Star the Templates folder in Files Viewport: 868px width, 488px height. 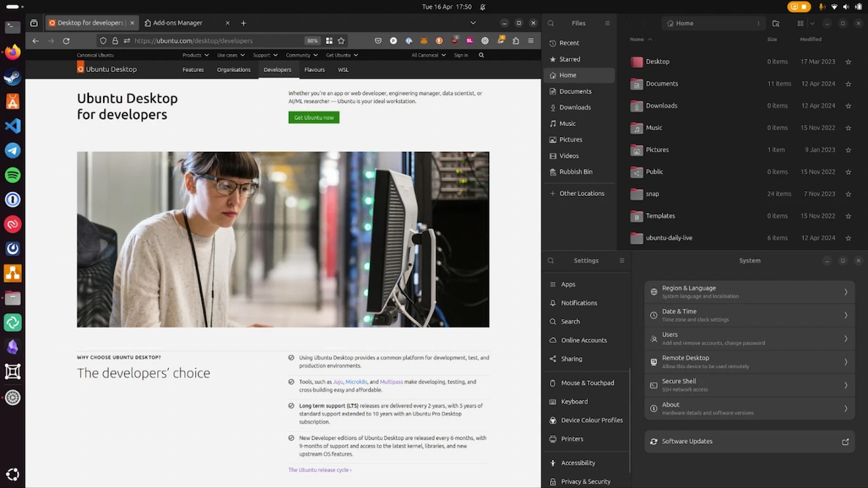(848, 216)
